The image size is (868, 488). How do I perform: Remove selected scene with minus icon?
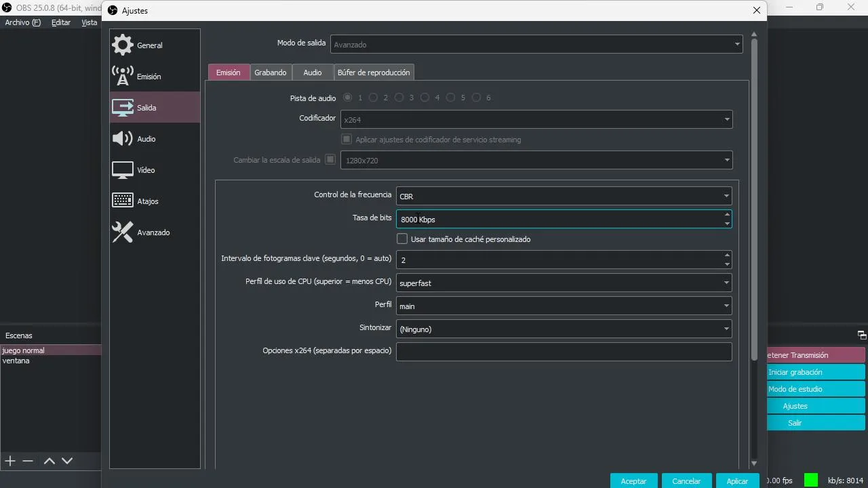[x=28, y=461]
